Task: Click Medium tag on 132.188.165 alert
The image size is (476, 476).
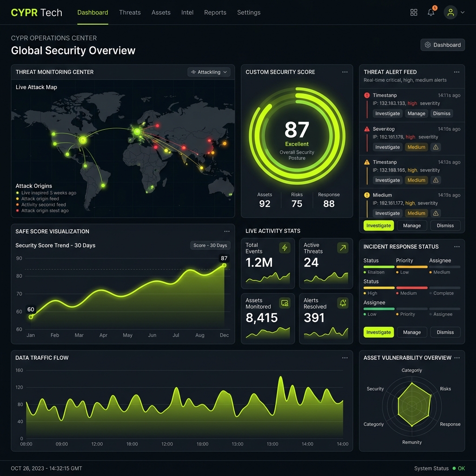Action: point(416,180)
